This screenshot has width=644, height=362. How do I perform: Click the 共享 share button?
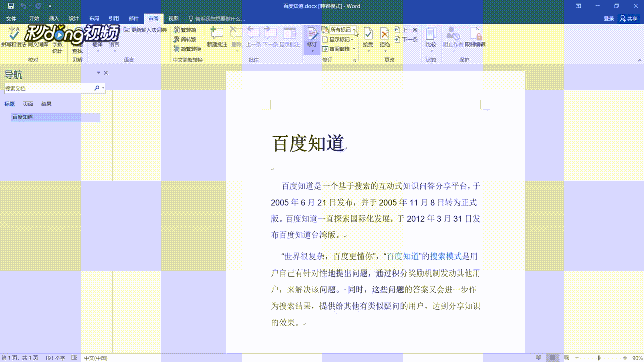click(x=629, y=19)
